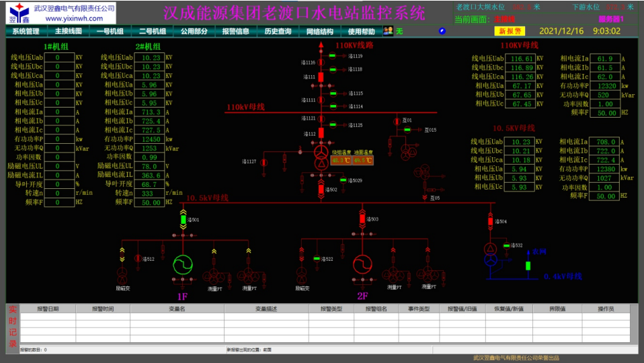The image size is (644, 363).
Task: Click the 2021/12/16 date display
Action: [561, 31]
